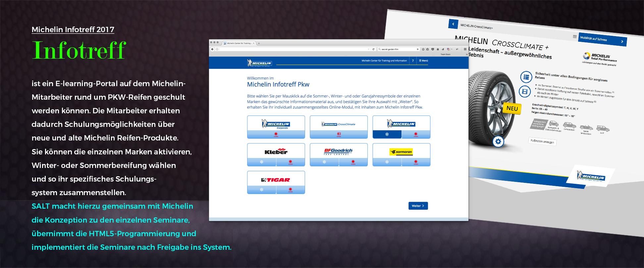Image resolution: width=644 pixels, height=268 pixels.
Task: Click the 'secret garden film' search field
Action: (x=398, y=49)
